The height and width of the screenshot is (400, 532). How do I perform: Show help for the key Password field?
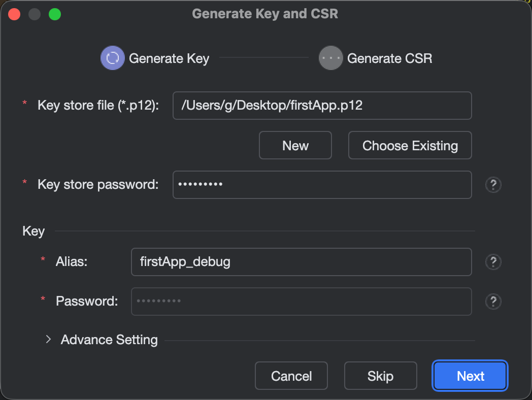pos(493,302)
